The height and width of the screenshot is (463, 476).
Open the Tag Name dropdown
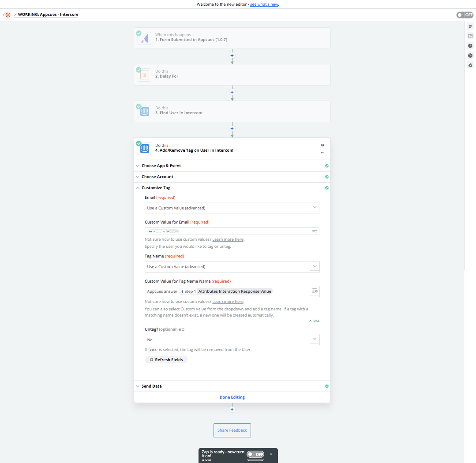click(x=232, y=266)
